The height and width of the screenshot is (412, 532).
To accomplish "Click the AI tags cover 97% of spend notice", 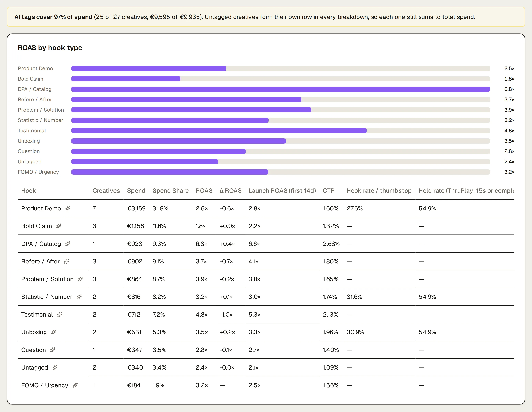I will coord(266,17).
